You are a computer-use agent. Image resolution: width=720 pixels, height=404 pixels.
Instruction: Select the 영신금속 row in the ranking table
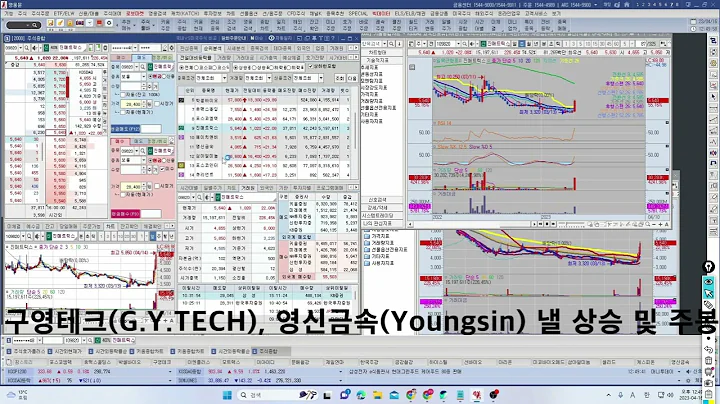265,147
